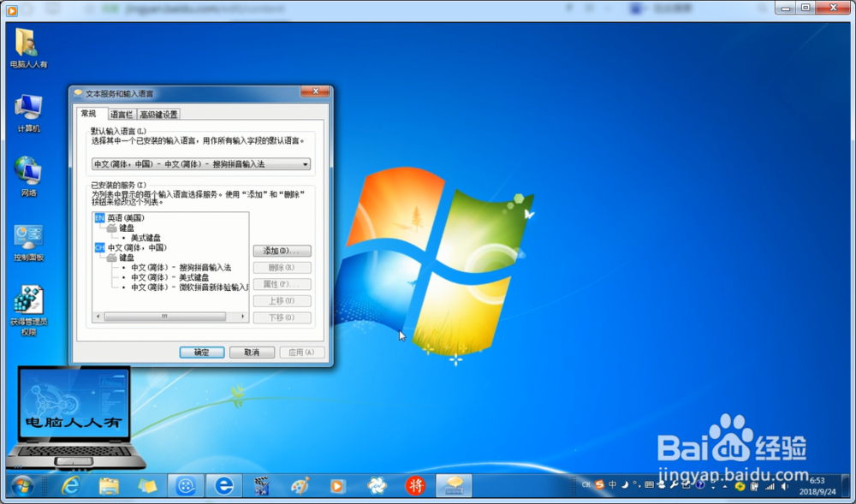This screenshot has height=504, width=856.
Task: Select 美式键盘 under 英语(美国)
Action: point(146,237)
